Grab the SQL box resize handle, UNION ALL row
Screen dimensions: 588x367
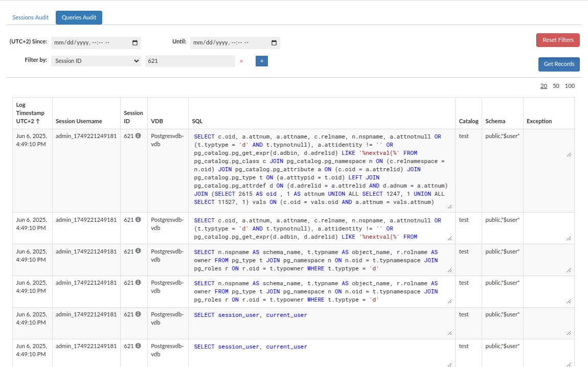(449, 207)
